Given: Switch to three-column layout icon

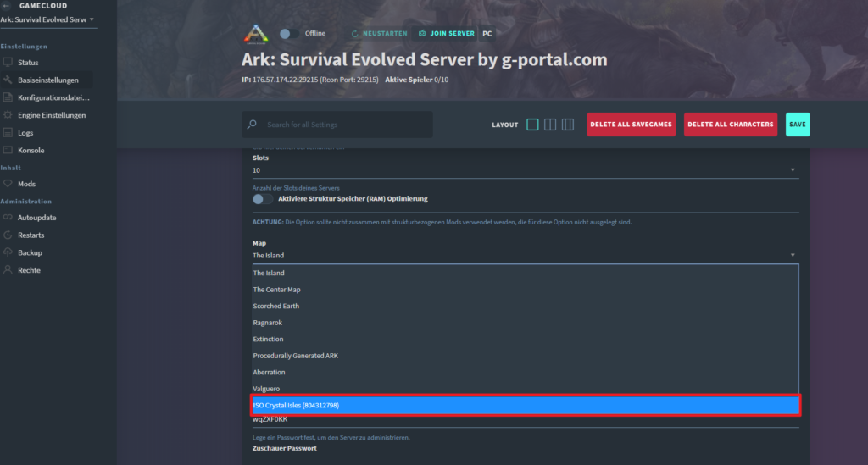Looking at the screenshot, I should coord(568,125).
